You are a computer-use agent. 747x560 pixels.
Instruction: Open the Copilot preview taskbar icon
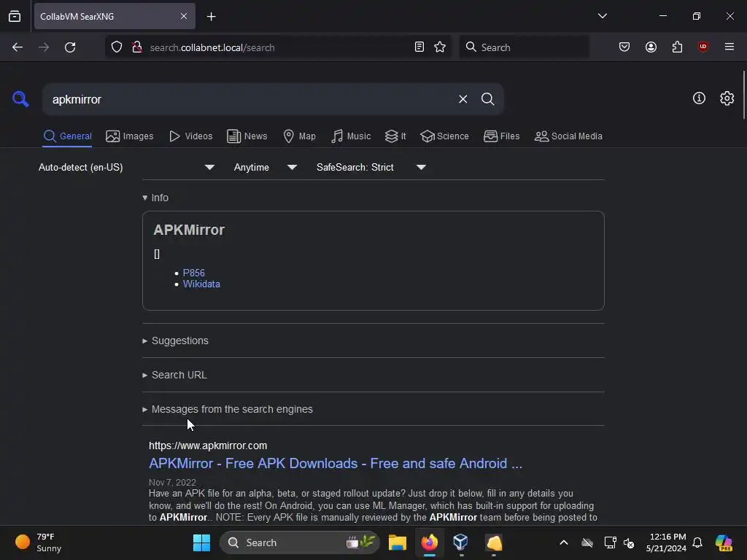pyautogui.click(x=724, y=542)
